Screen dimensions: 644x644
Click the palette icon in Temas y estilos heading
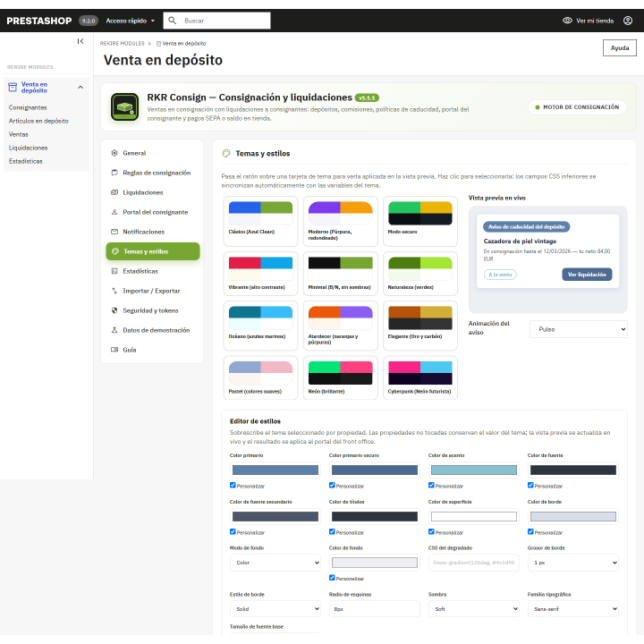pyautogui.click(x=226, y=154)
